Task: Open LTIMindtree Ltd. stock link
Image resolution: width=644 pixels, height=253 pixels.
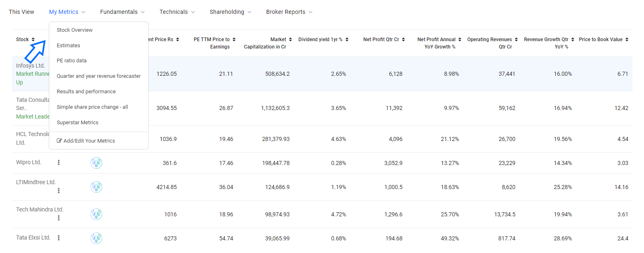Action: pyautogui.click(x=36, y=182)
